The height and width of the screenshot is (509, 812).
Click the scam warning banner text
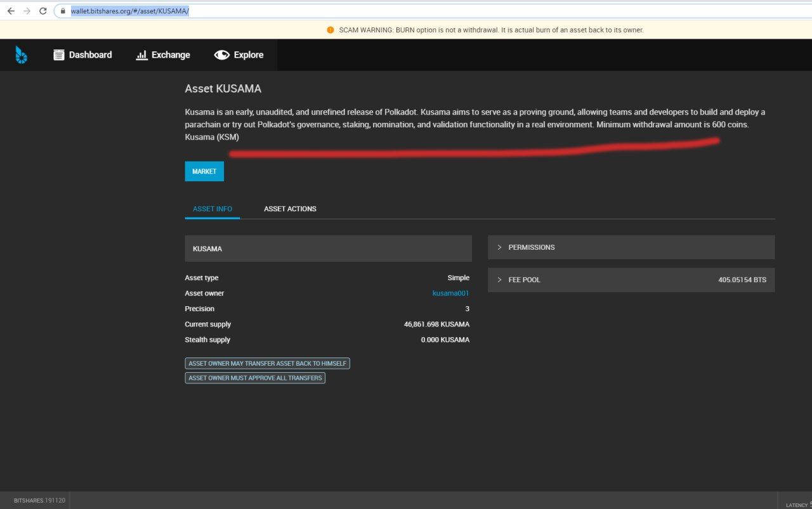point(491,30)
